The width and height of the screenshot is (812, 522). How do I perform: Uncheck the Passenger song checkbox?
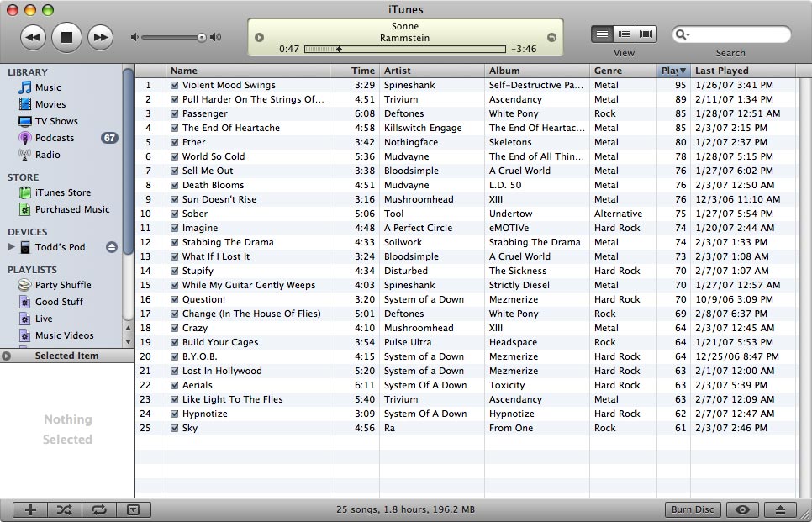point(175,113)
